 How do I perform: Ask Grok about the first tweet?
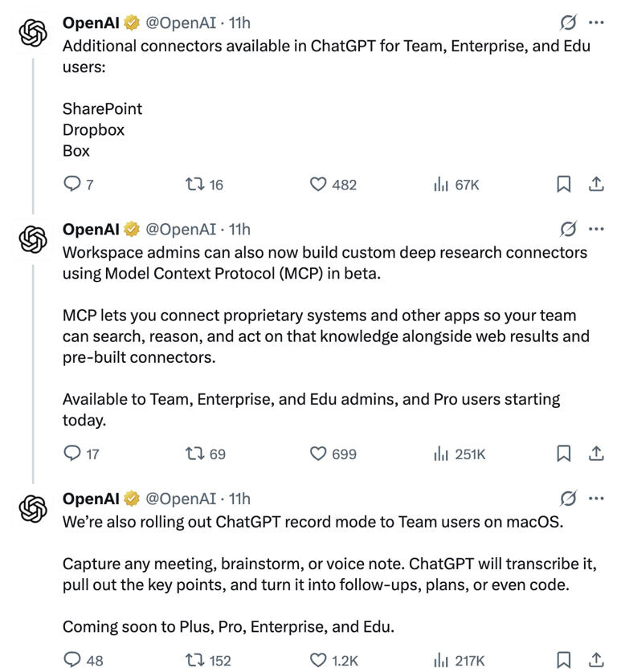coord(568,22)
